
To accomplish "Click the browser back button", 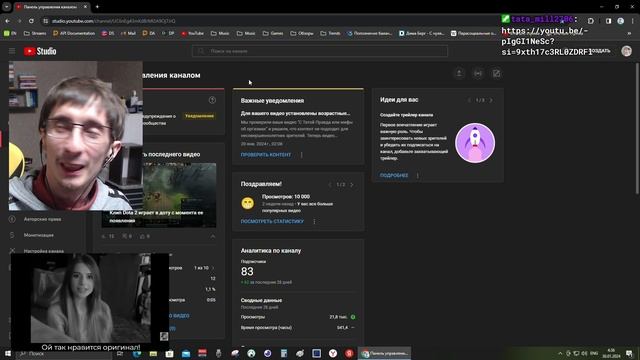I will [7, 21].
